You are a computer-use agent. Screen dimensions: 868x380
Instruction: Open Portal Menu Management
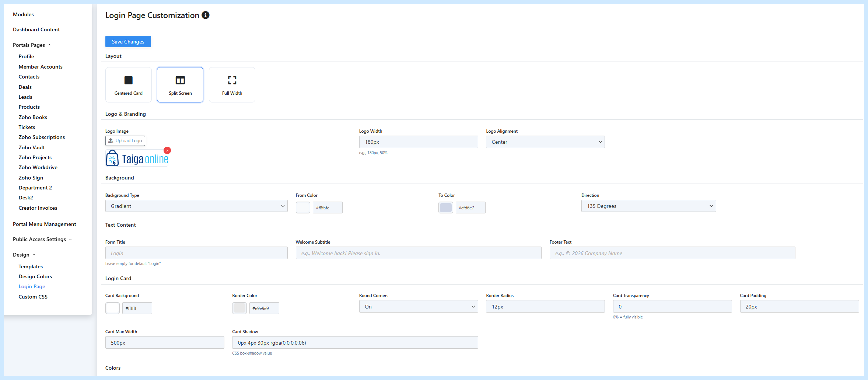point(44,224)
